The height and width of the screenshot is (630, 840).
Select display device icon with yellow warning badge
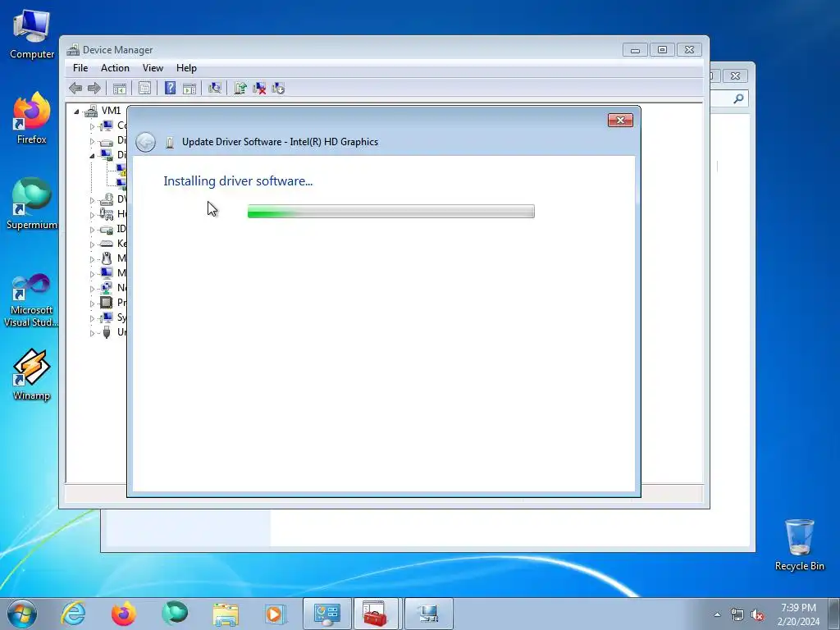tap(121, 170)
